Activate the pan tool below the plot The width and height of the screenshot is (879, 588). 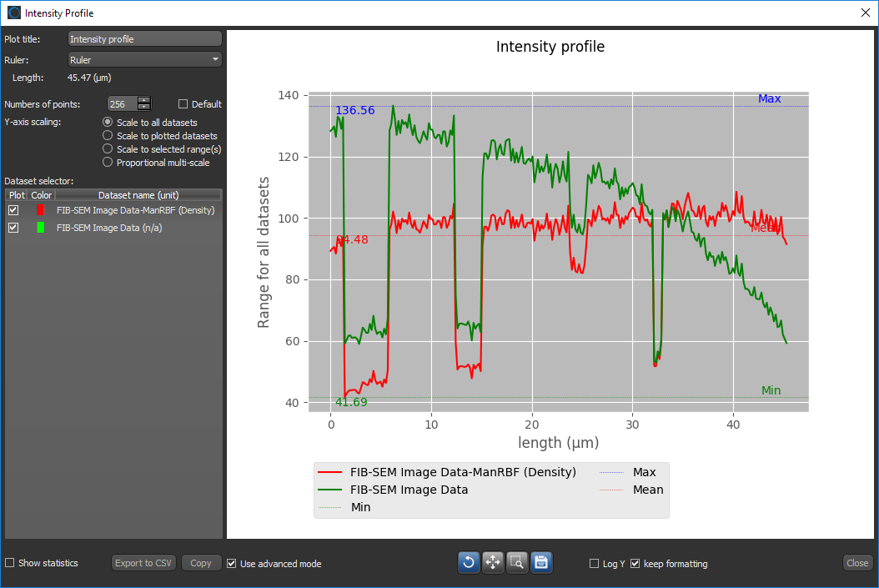[x=493, y=562]
